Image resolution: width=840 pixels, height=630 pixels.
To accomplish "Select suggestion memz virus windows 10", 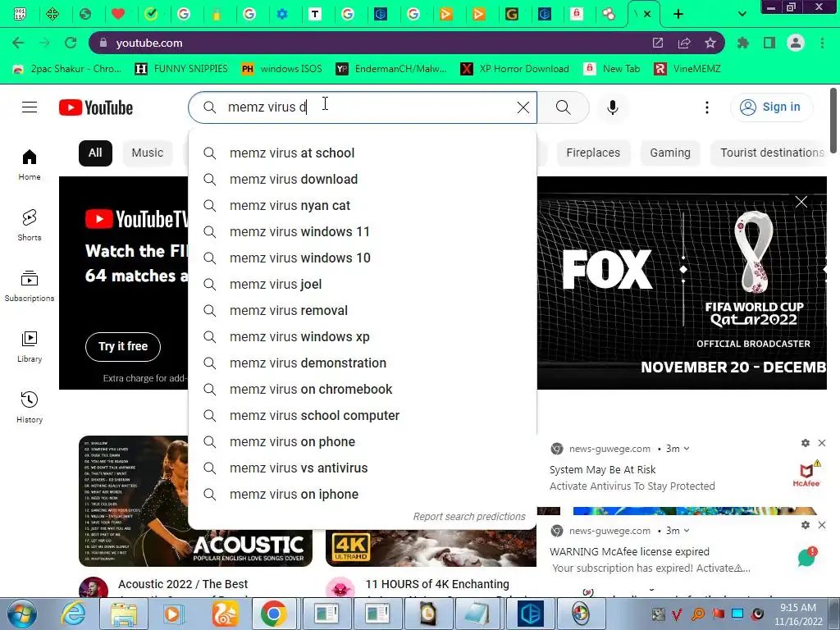I will pyautogui.click(x=363, y=258).
